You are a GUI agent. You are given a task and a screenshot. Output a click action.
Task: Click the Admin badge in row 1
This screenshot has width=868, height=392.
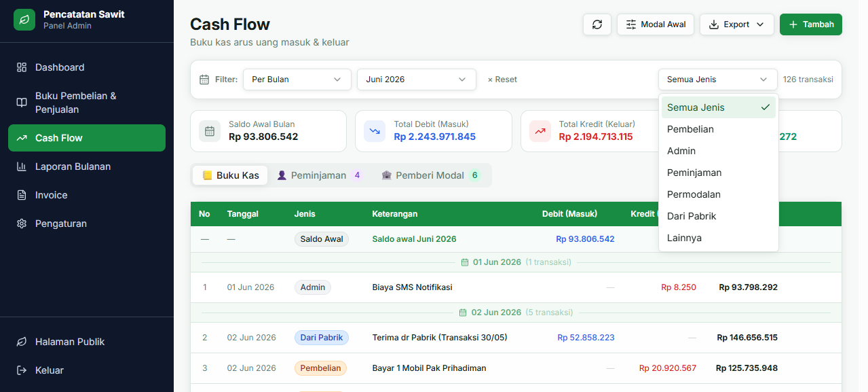313,287
